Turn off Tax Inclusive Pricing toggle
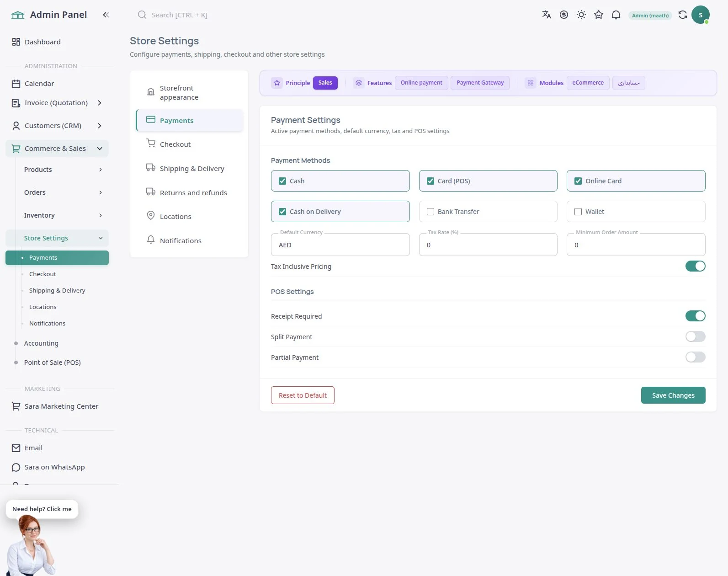The height and width of the screenshot is (576, 728). pos(696,266)
